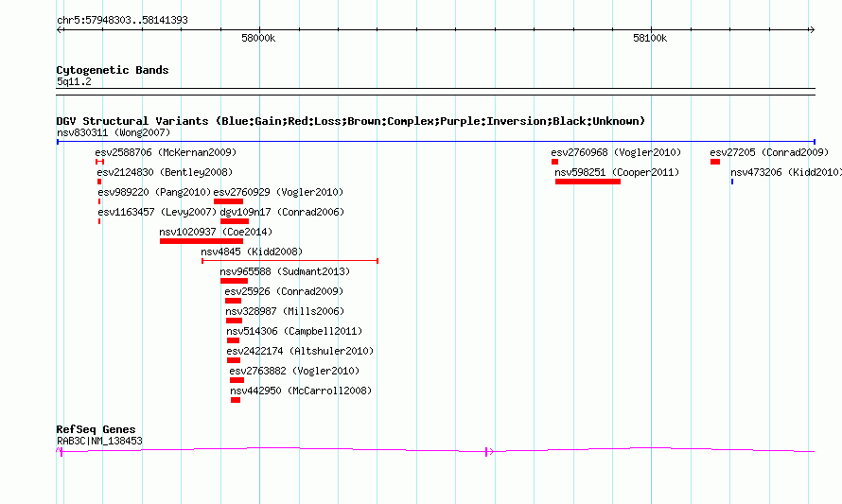Image resolution: width=842 pixels, height=504 pixels.
Task: Click the esv989220 (Pang2010) label
Action: [154, 192]
